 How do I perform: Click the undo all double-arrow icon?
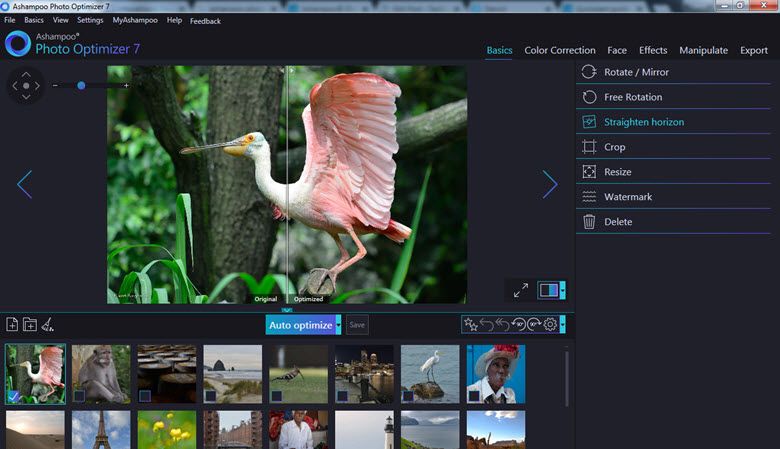[x=502, y=325]
